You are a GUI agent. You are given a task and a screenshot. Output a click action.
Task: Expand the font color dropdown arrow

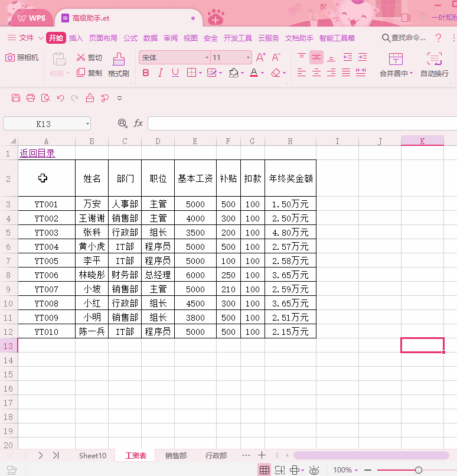[262, 73]
